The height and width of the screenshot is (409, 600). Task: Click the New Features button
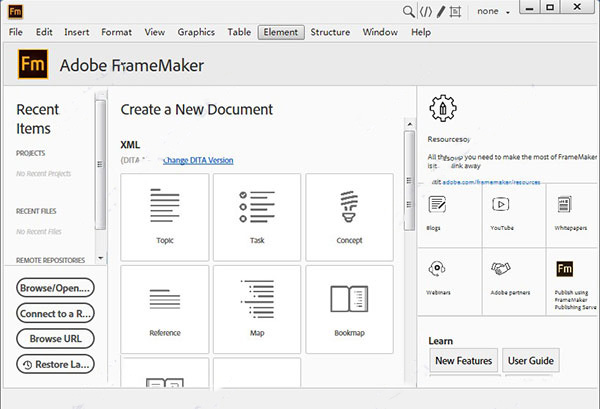click(463, 360)
